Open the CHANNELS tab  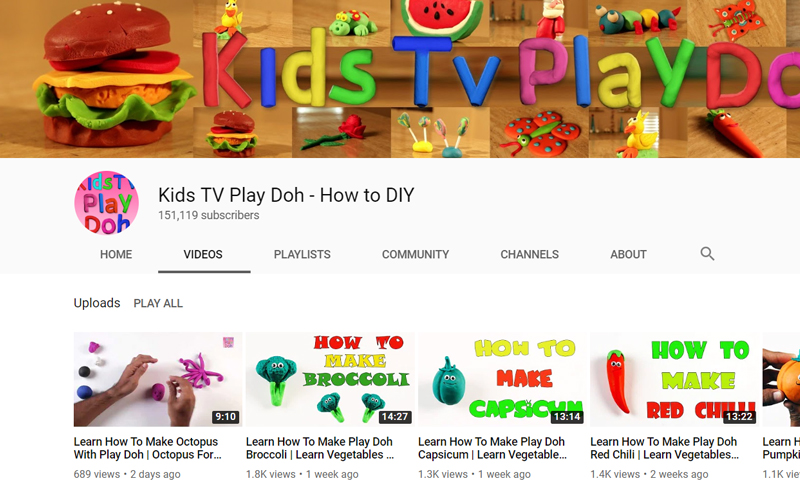(x=530, y=255)
